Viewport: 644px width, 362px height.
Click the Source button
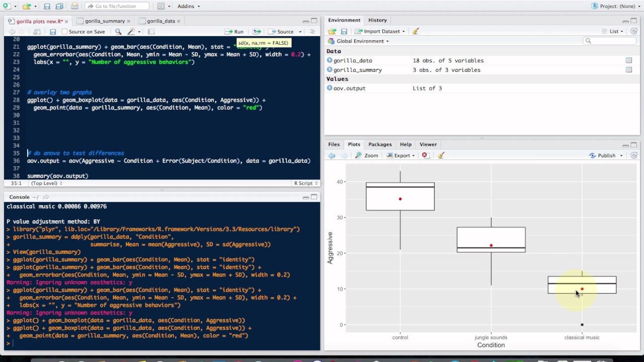tap(281, 32)
